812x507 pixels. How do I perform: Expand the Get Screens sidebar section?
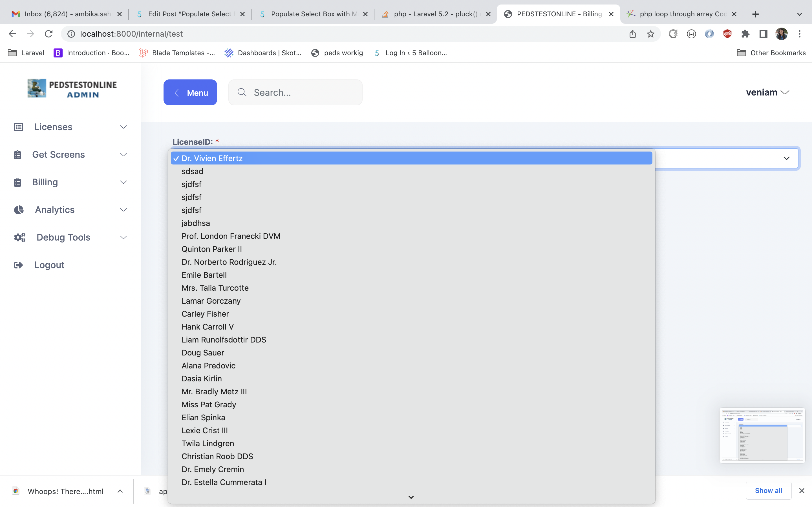click(x=123, y=155)
